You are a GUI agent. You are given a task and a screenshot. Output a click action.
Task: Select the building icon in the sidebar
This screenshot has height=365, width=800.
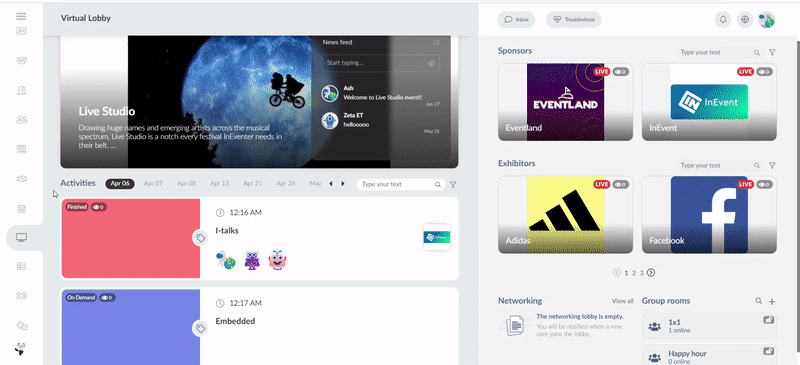pyautogui.click(x=21, y=90)
